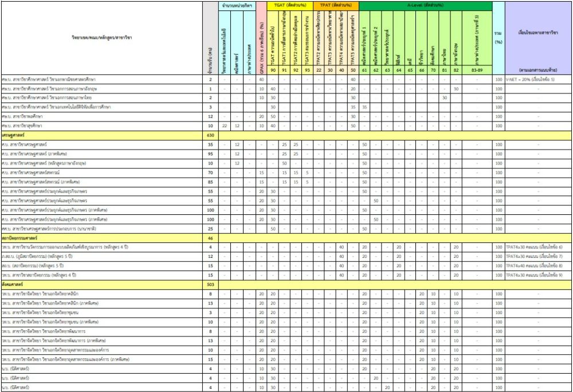Click the green A-Level (สัดส่วน%) header
Viewport: 573px width, 392px height.
[425, 5]
